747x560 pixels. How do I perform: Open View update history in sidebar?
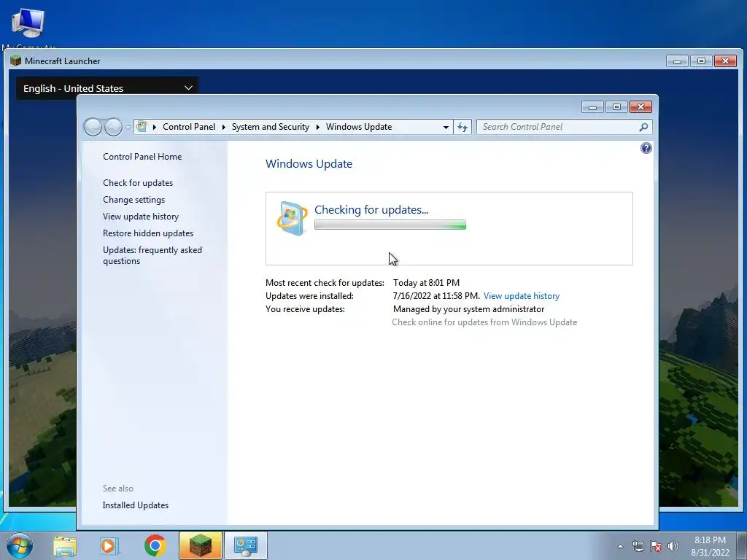coord(141,216)
